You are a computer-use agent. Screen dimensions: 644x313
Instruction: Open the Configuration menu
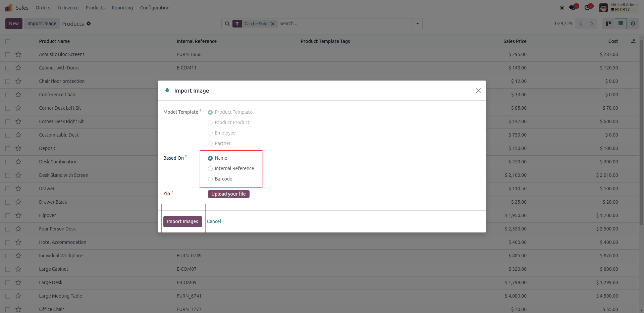(x=155, y=8)
